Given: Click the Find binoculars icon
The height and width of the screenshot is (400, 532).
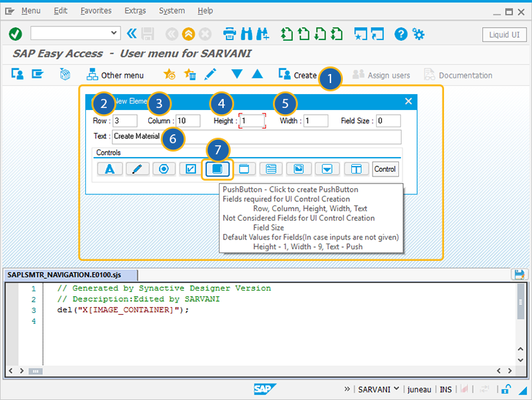Looking at the screenshot, I should pyautogui.click(x=247, y=34).
